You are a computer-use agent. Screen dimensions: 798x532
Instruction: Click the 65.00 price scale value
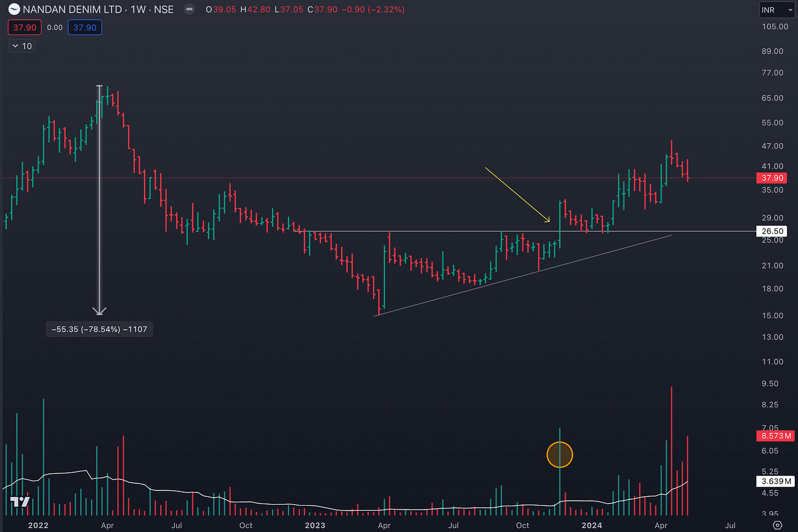[772, 98]
